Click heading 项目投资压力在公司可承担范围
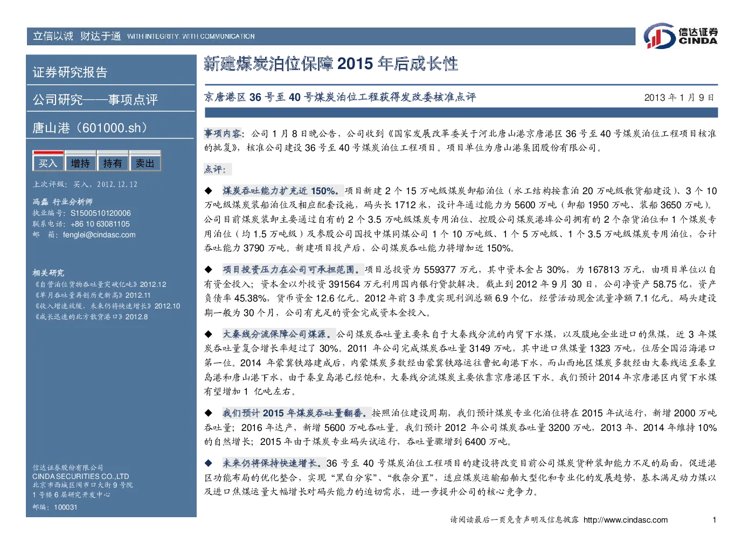 [x=293, y=270]
